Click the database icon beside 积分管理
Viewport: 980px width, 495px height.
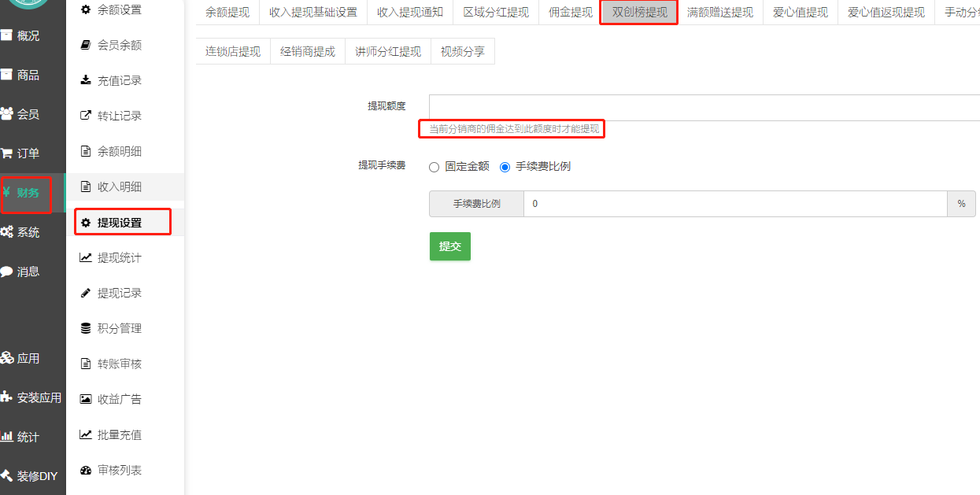[x=86, y=328]
